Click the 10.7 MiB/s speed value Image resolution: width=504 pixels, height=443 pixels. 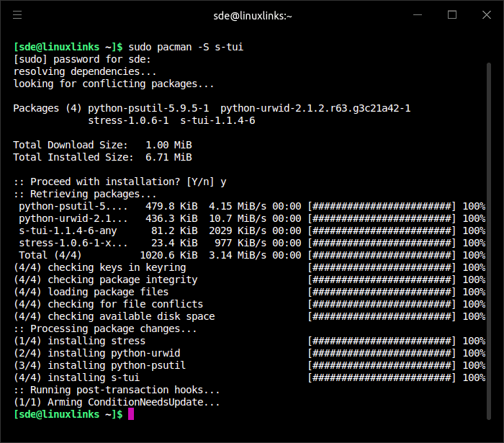pyautogui.click(x=238, y=218)
